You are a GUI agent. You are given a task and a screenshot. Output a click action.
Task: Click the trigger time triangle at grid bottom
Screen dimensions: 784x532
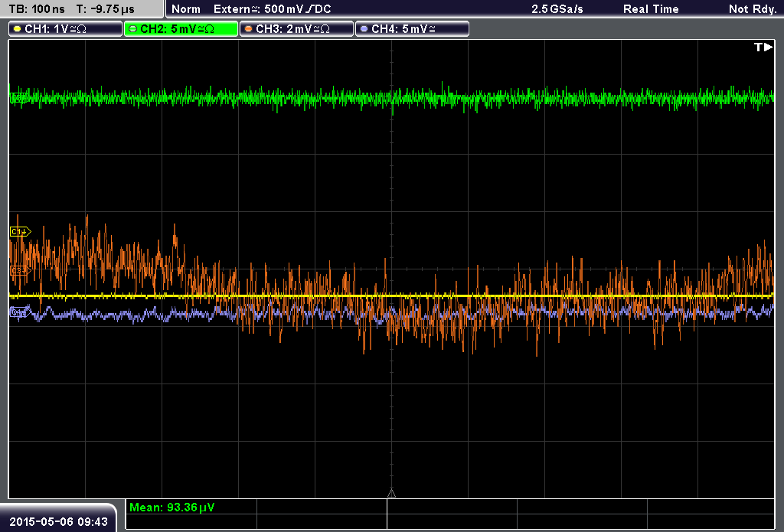point(391,494)
